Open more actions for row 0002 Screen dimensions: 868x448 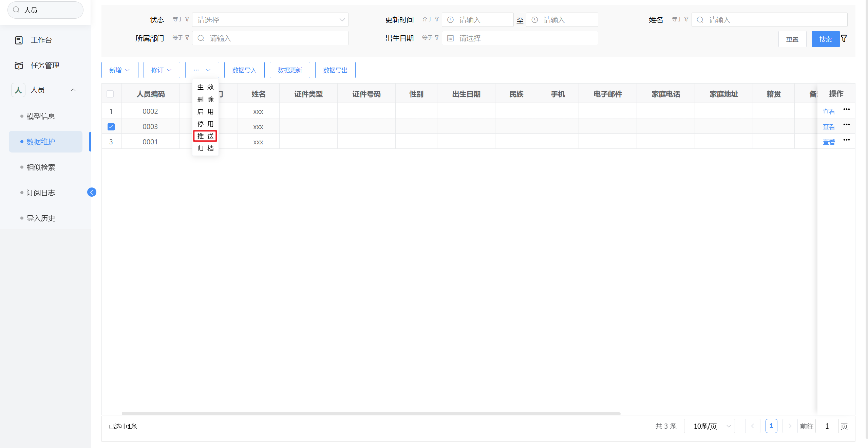(x=846, y=109)
